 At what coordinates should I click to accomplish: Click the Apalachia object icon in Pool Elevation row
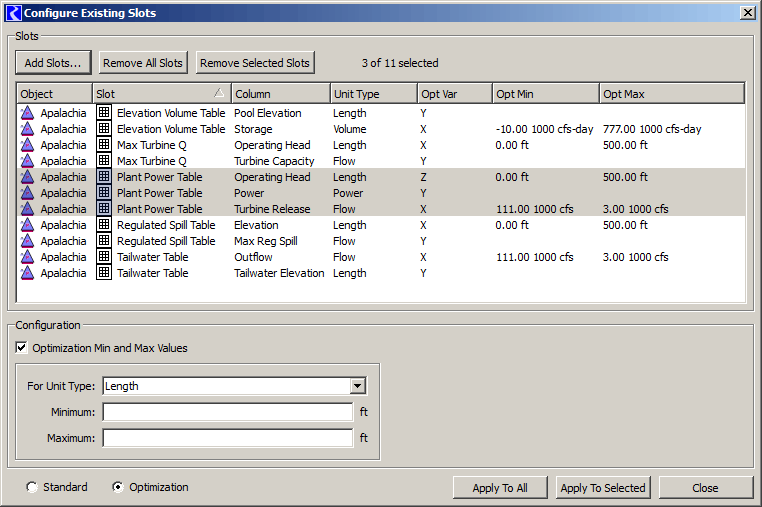click(x=27, y=113)
